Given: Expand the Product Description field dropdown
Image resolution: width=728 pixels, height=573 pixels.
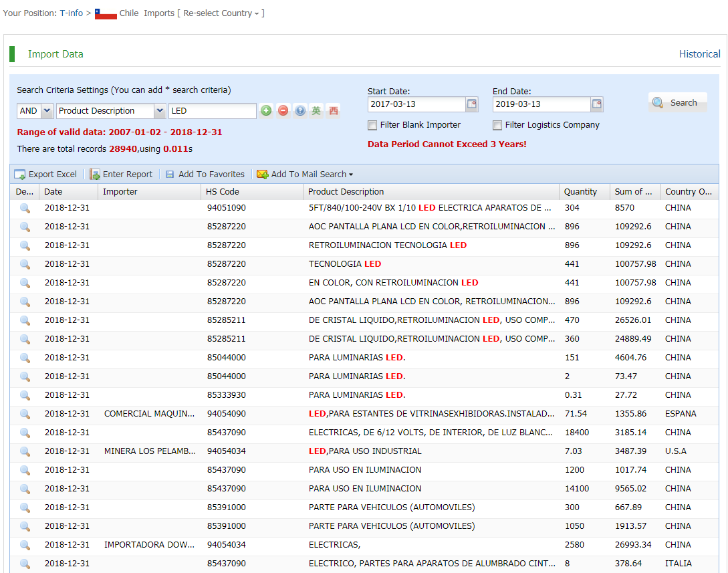Looking at the screenshot, I should point(160,111).
